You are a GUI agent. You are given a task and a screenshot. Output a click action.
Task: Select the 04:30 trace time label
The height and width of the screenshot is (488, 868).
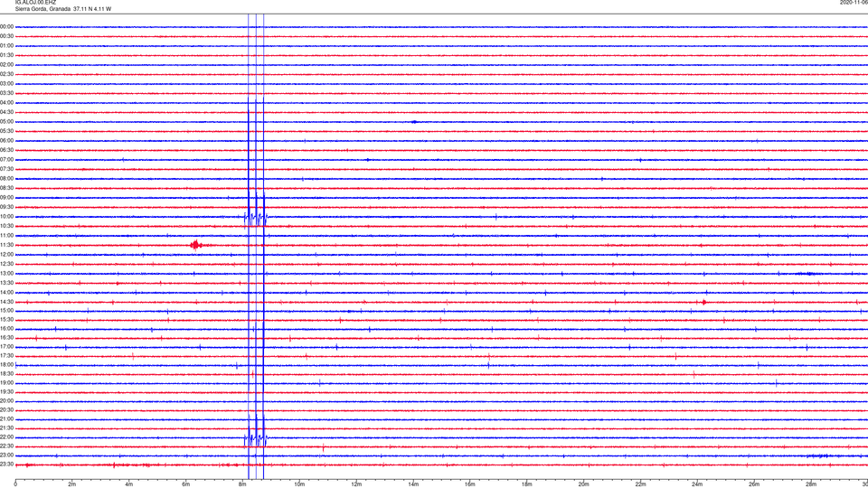click(6, 112)
